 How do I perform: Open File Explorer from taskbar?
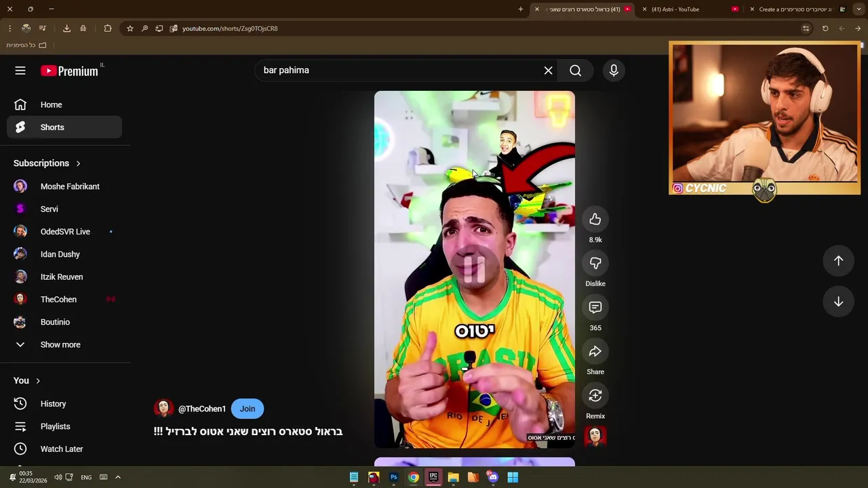click(x=453, y=477)
